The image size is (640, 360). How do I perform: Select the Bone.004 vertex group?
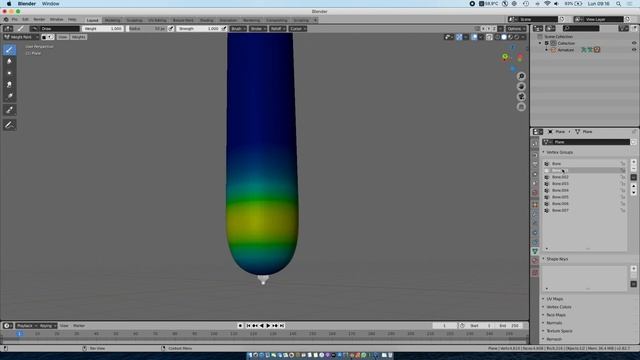[x=584, y=190]
